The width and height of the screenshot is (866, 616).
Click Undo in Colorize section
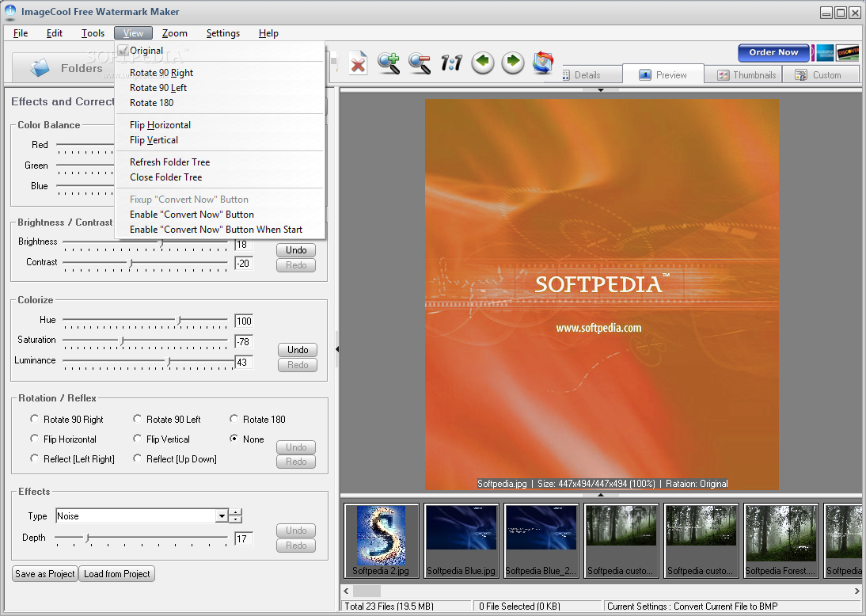coord(297,350)
